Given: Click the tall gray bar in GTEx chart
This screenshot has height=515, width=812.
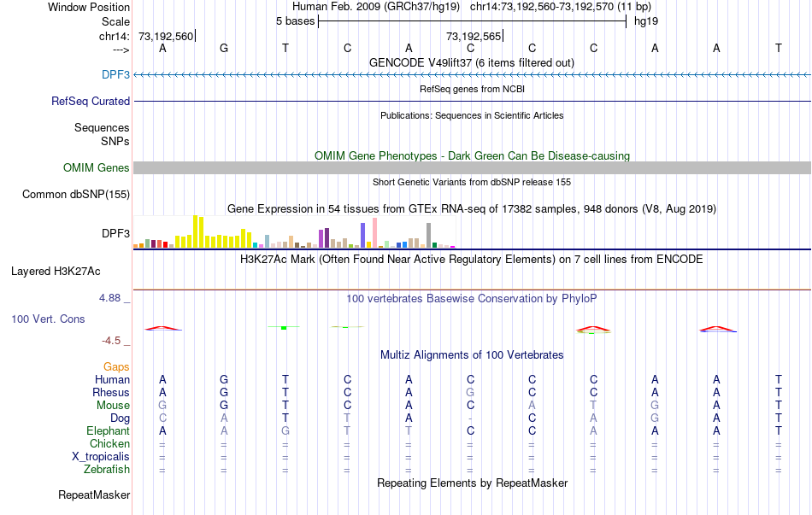Looking at the screenshot, I should pyautogui.click(x=428, y=236).
